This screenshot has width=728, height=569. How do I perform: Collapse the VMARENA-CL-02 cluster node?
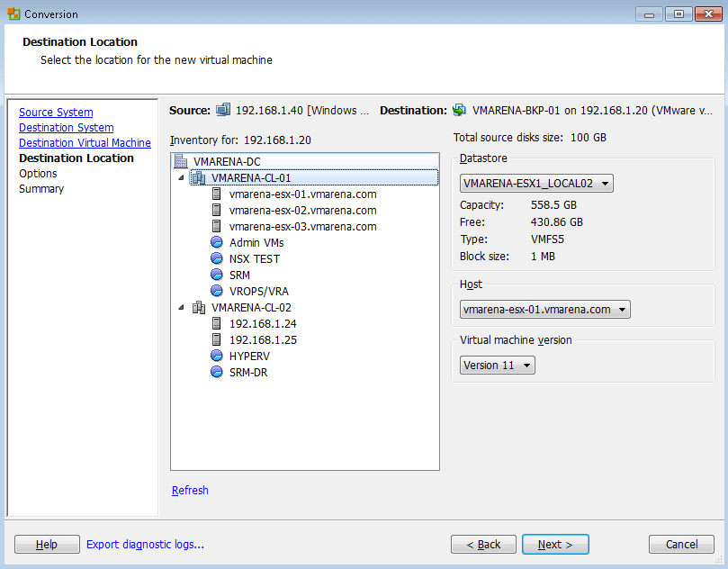pyautogui.click(x=181, y=307)
